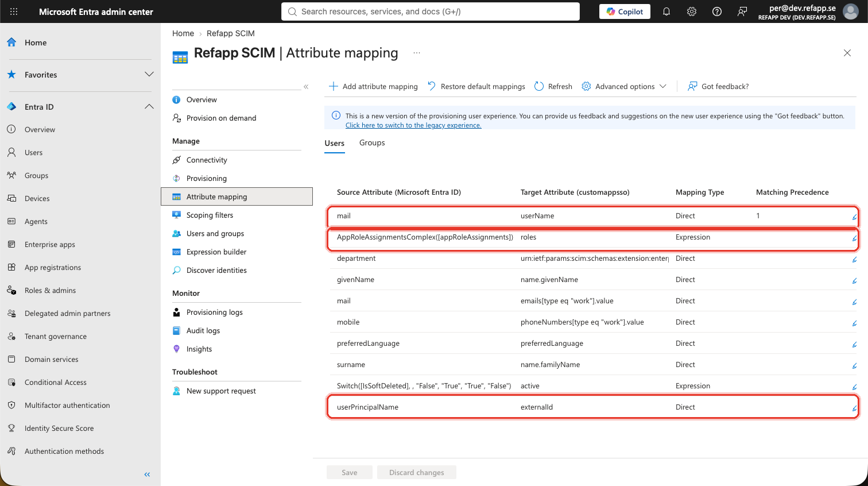Edit the department mapping pencil icon
The height and width of the screenshot is (486, 868).
[x=854, y=260]
